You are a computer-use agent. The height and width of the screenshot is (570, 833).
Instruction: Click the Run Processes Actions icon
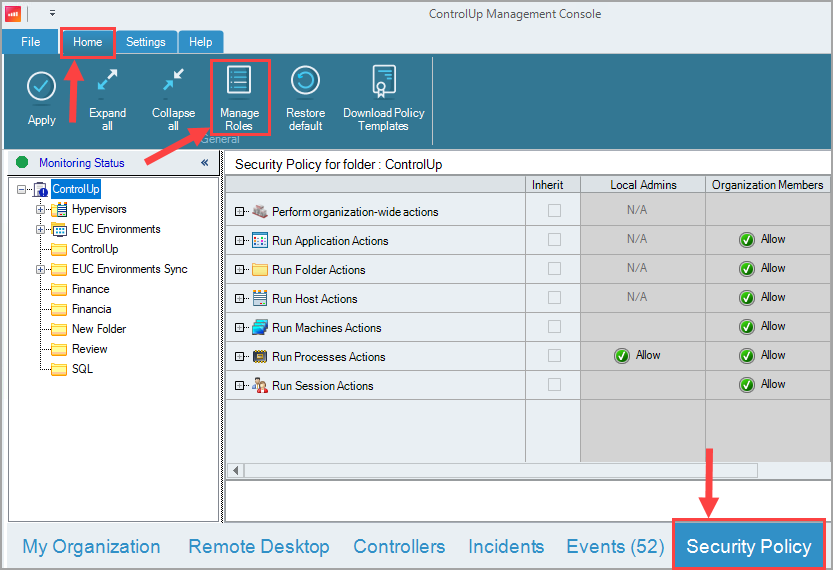260,356
